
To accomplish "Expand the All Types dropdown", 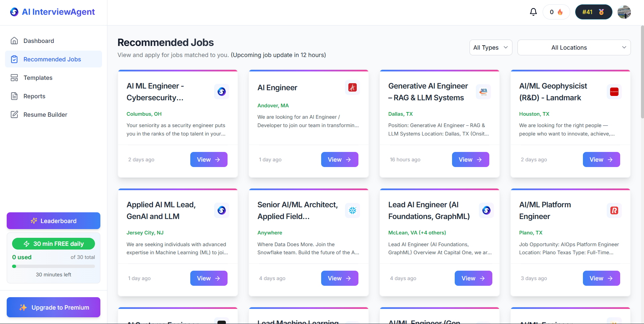I will coord(491,48).
